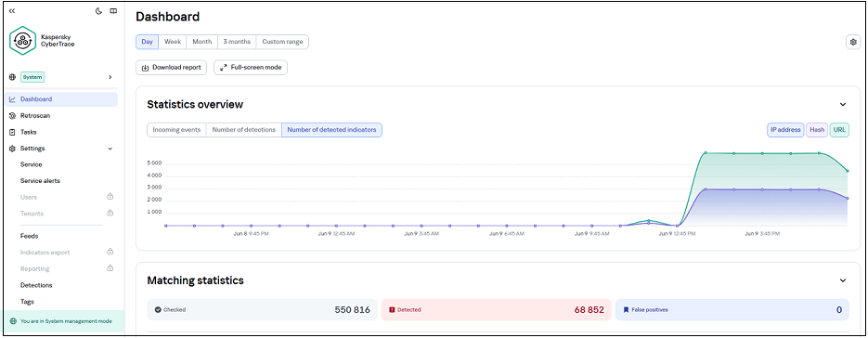Select Custom range time period
The width and height of the screenshot is (868, 338).
(x=282, y=42)
